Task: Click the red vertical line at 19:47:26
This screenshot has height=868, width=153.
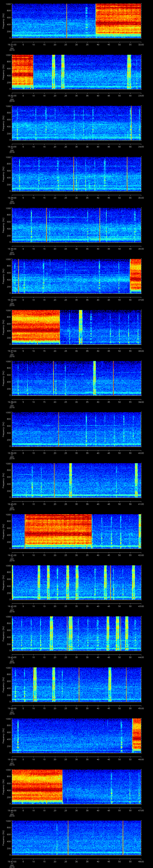Action: pyautogui.click(x=68, y=838)
